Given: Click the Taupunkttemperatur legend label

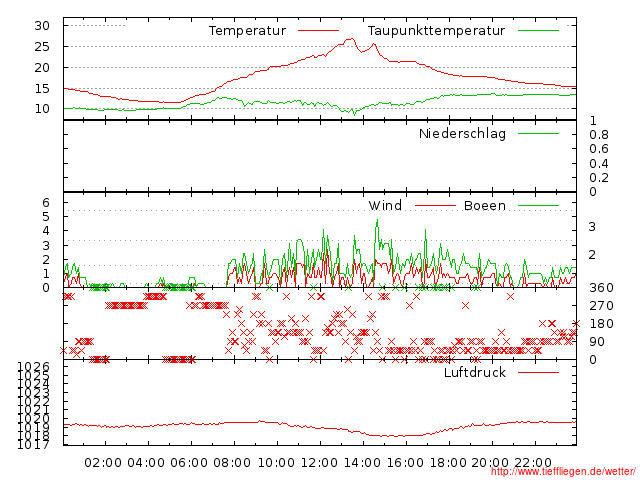Looking at the screenshot, I should tap(436, 31).
